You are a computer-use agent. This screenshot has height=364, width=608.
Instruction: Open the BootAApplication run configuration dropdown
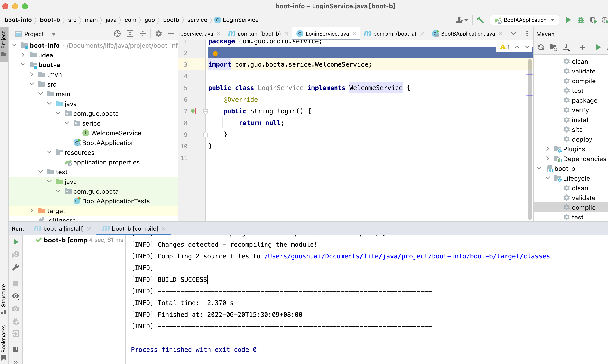point(524,20)
